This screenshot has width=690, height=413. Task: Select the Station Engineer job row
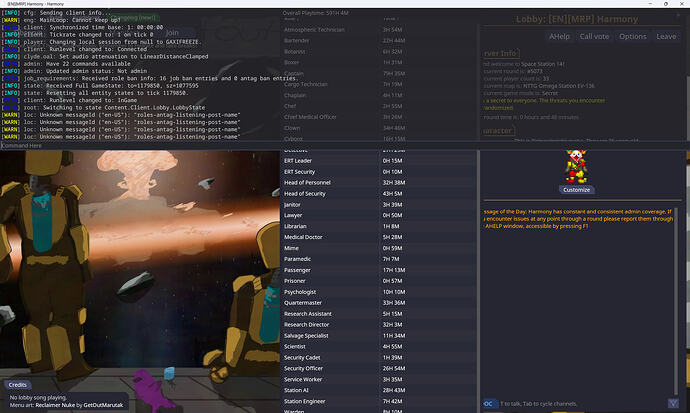(x=378, y=401)
